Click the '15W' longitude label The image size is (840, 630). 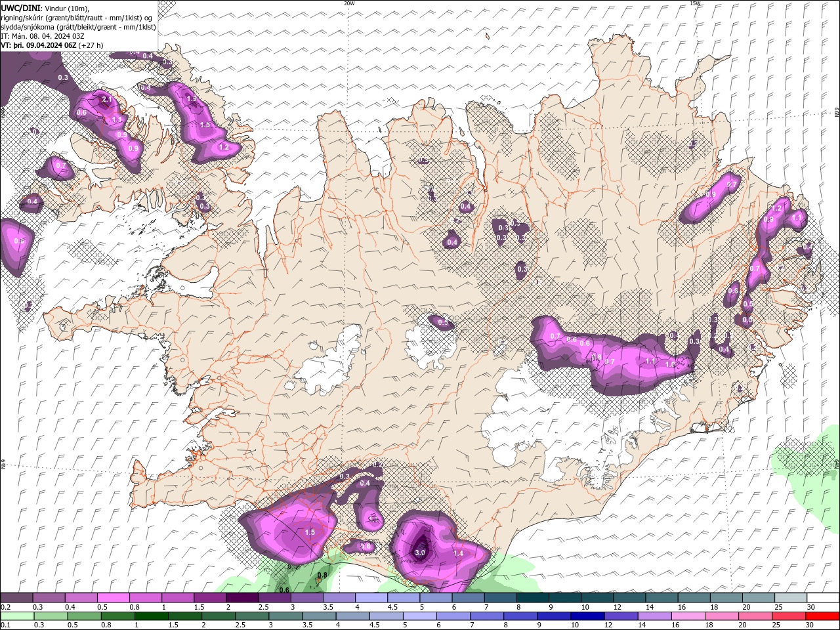tap(695, 3)
